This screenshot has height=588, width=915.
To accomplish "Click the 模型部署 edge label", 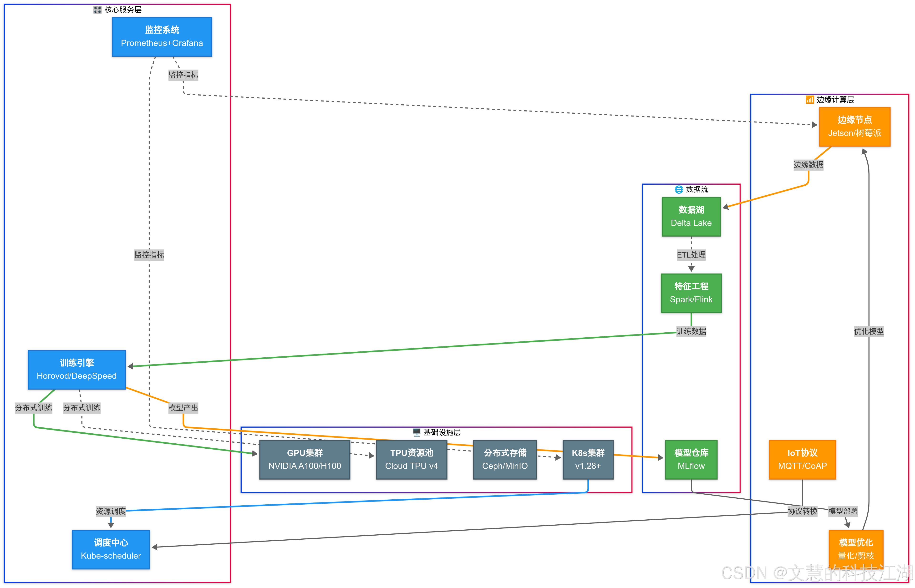I will point(843,511).
